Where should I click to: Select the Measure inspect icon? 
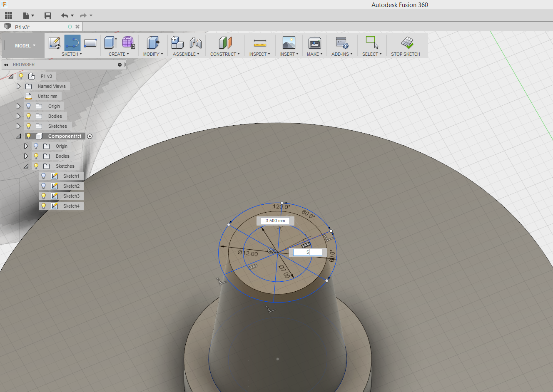coord(260,42)
